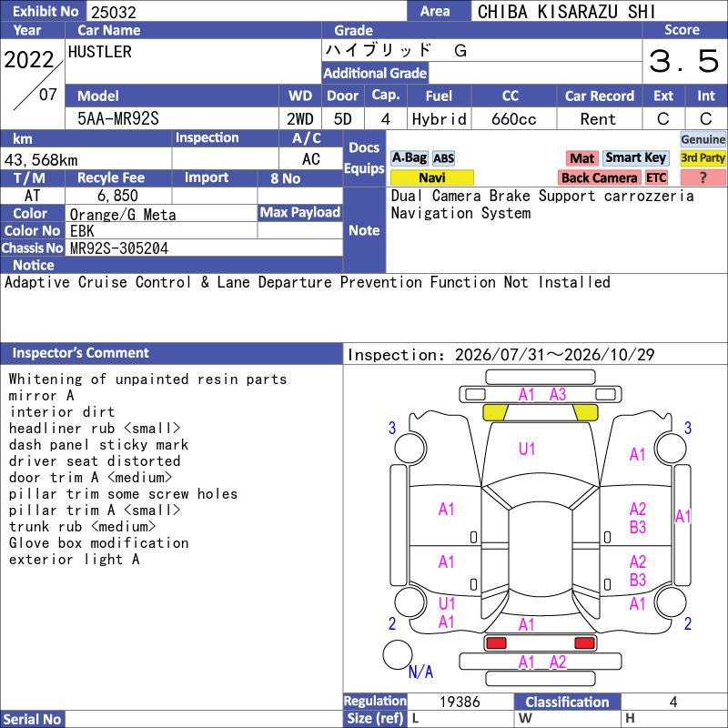
Task: Click the U1 mark on hood
Action: pyautogui.click(x=527, y=449)
